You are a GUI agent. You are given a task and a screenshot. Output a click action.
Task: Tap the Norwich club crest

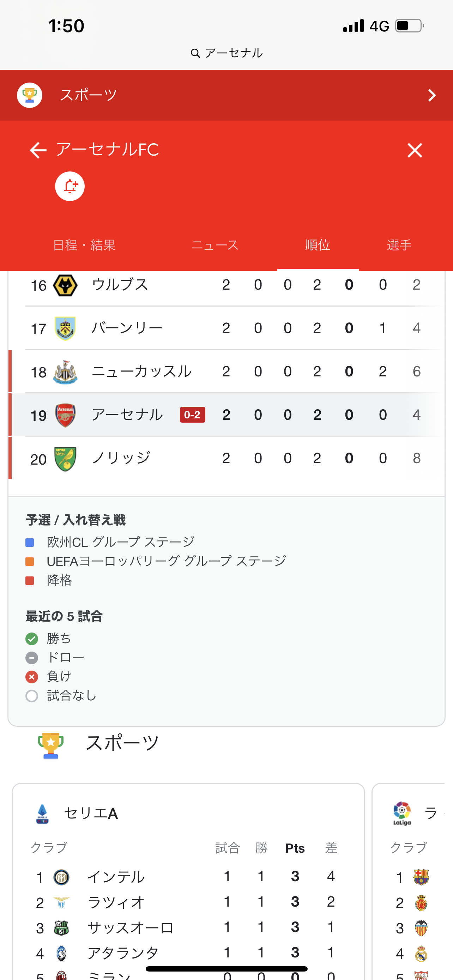click(x=65, y=459)
